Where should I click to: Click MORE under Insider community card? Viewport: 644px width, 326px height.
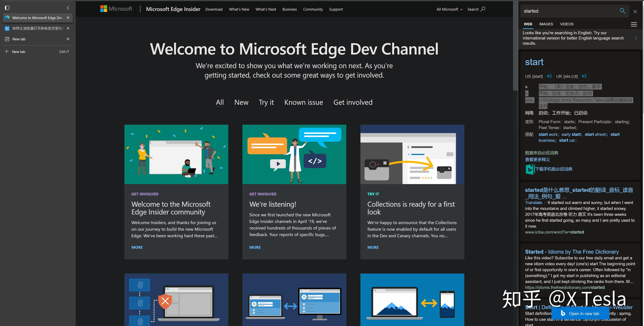[137, 247]
